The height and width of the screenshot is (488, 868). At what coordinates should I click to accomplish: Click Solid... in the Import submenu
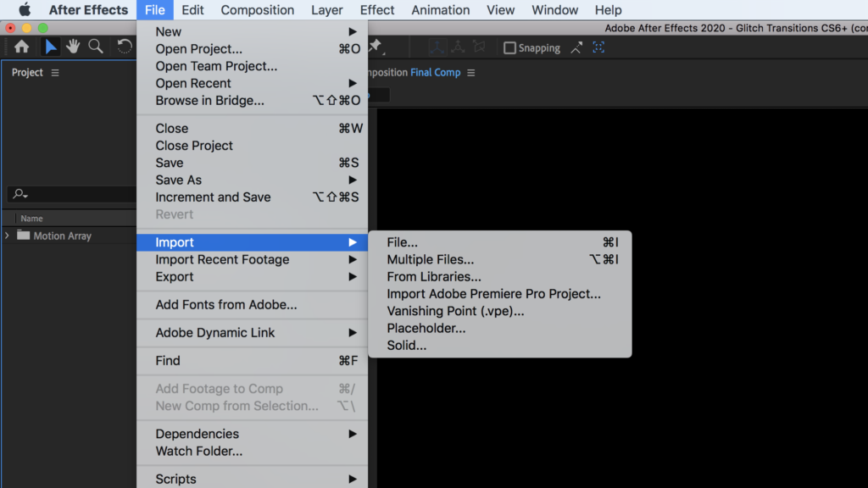point(407,346)
